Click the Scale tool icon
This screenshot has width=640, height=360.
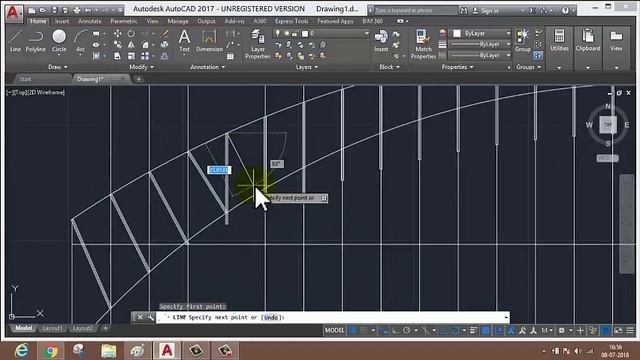tap(131, 56)
